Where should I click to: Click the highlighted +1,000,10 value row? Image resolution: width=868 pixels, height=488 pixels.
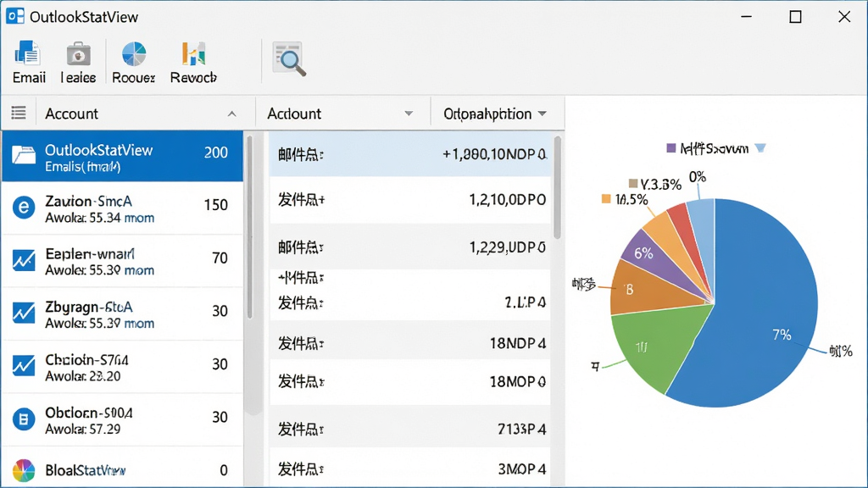click(409, 154)
